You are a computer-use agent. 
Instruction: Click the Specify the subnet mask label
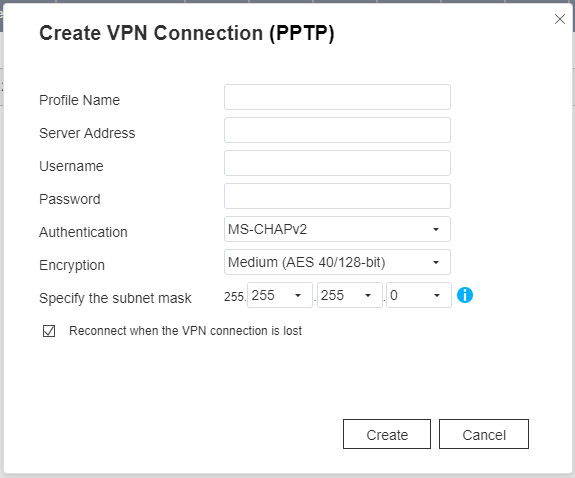(115, 298)
